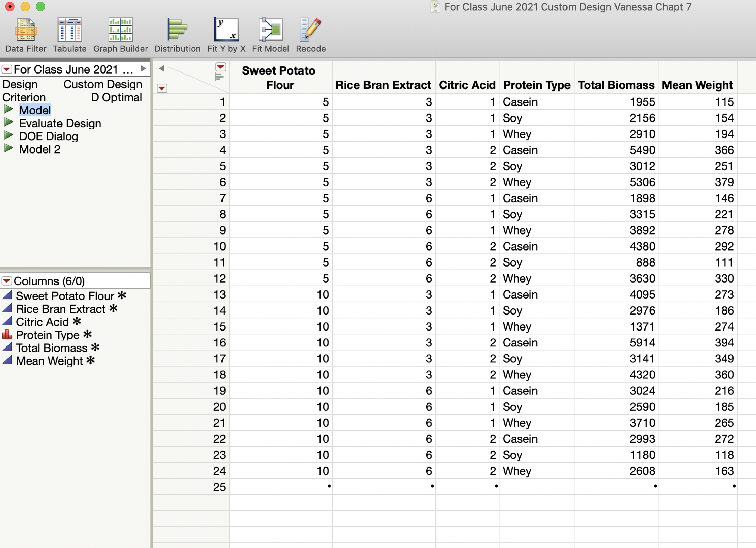Open the rows red triangle in grid corner
Screen dimensions: 756x548
click(162, 88)
